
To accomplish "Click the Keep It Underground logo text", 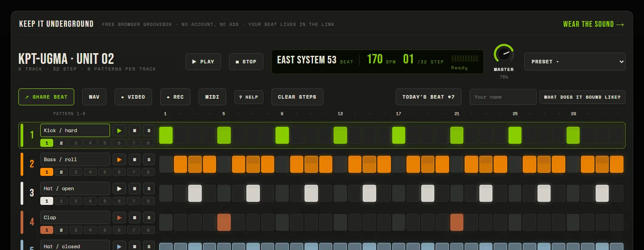I will coord(56,24).
